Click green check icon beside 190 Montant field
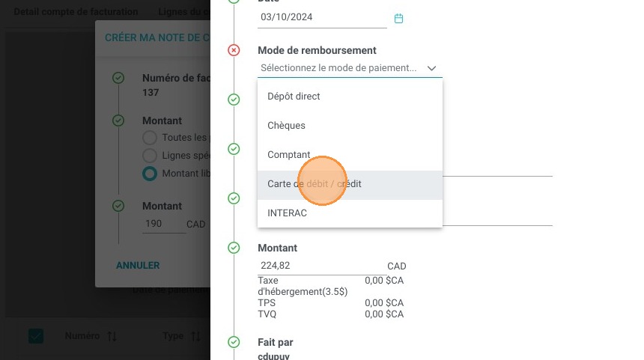This screenshot has width=644, height=360. click(118, 206)
